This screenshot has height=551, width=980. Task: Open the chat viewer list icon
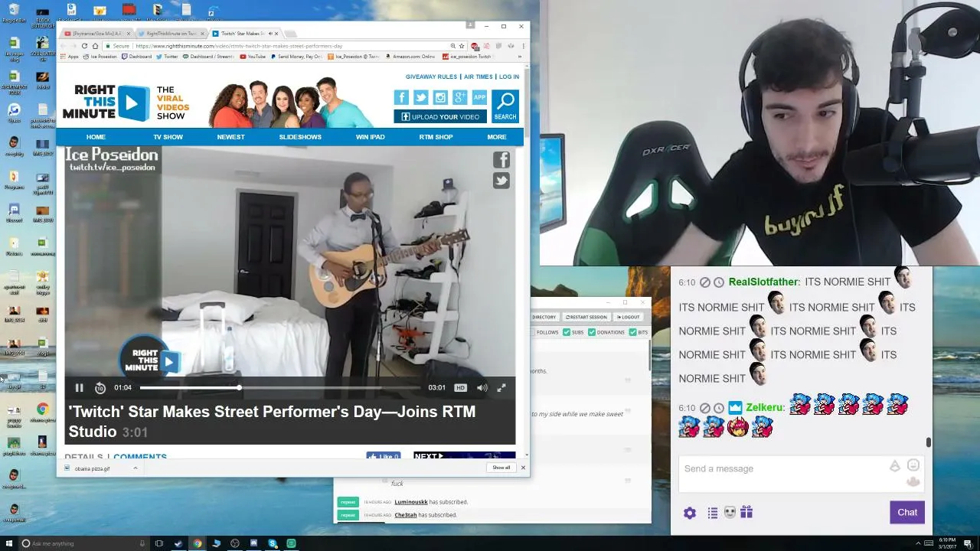click(x=713, y=513)
